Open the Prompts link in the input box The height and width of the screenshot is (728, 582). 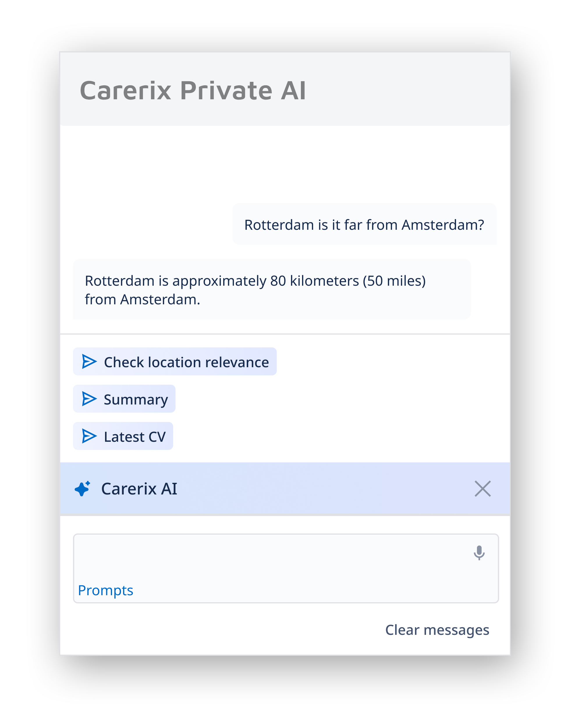[x=106, y=590]
